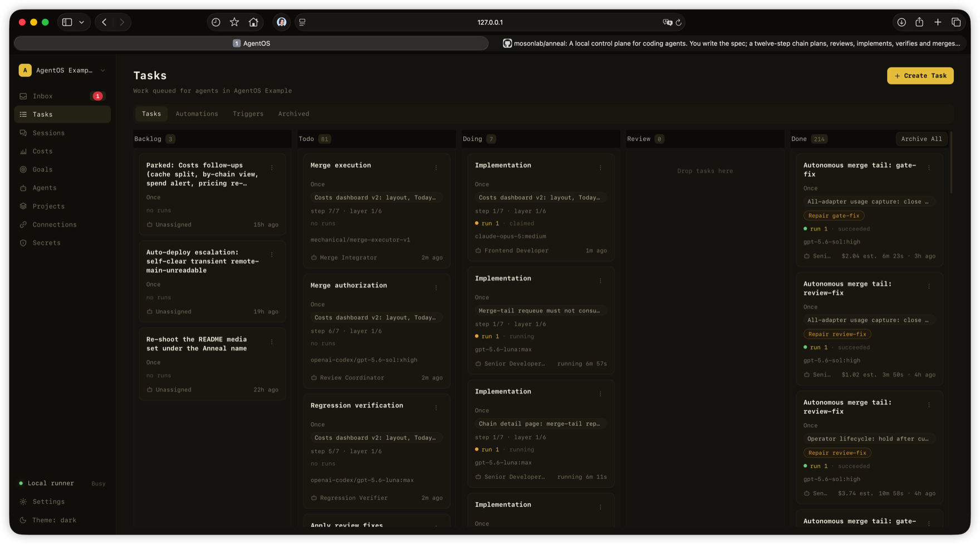This screenshot has height=544, width=980.
Task: Click Archive All in Done column
Action: pyautogui.click(x=922, y=139)
